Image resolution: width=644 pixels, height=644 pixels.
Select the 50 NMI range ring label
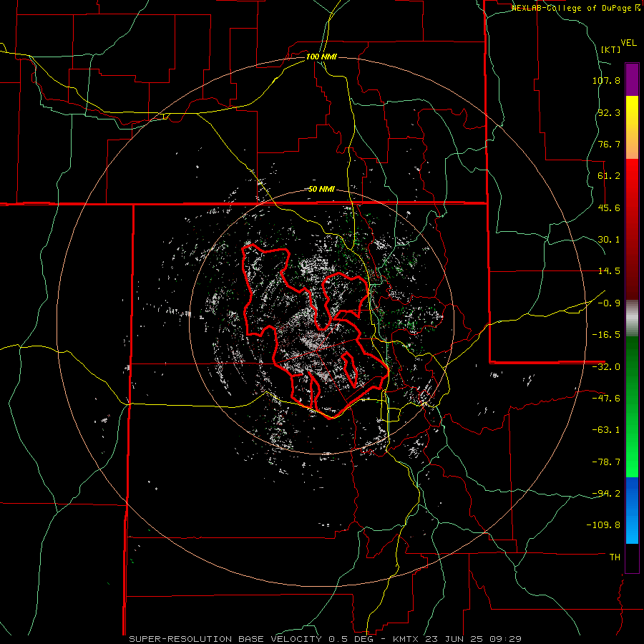click(x=321, y=190)
